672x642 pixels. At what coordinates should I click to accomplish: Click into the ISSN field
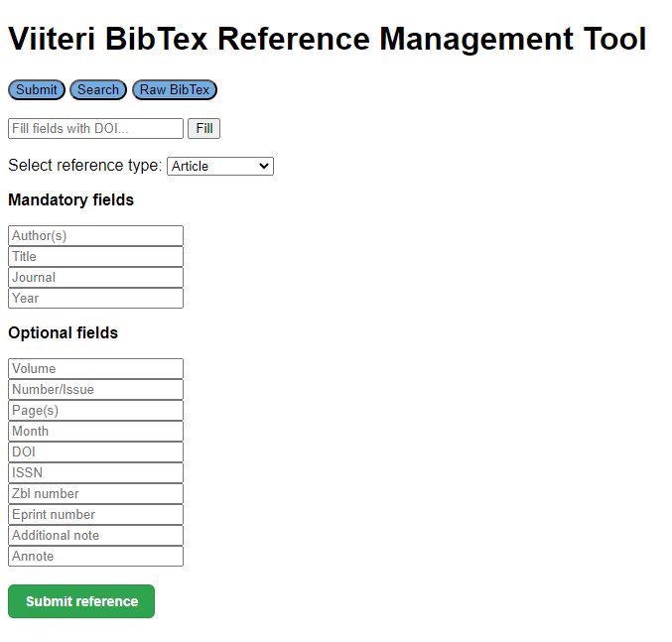(x=95, y=473)
